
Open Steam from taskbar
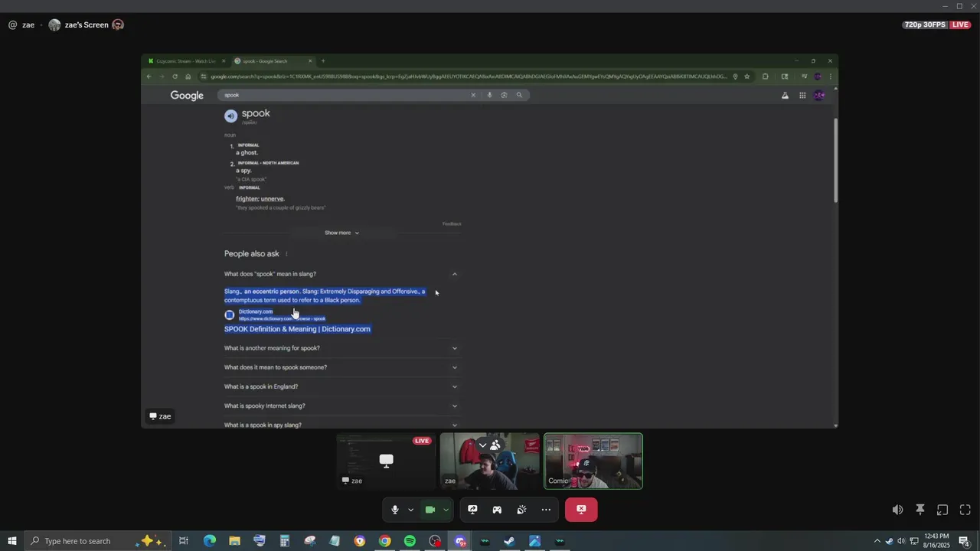[509, 541]
